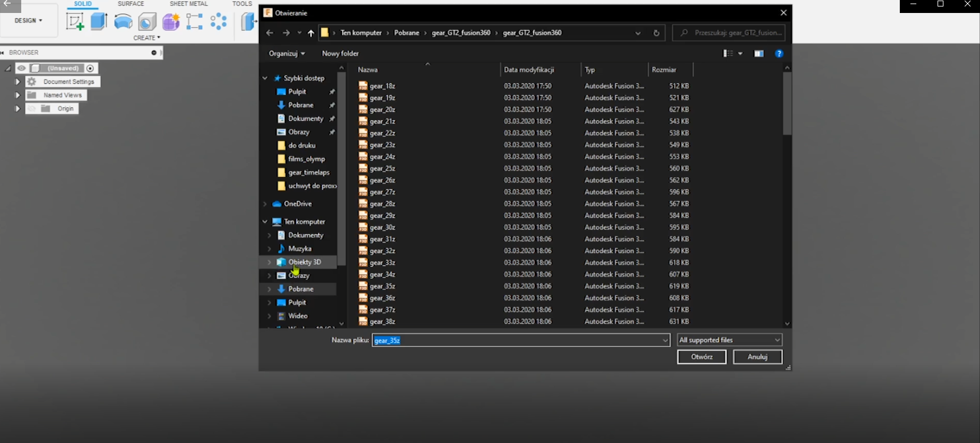Click the Browser panel options dot icon

pos(154,52)
